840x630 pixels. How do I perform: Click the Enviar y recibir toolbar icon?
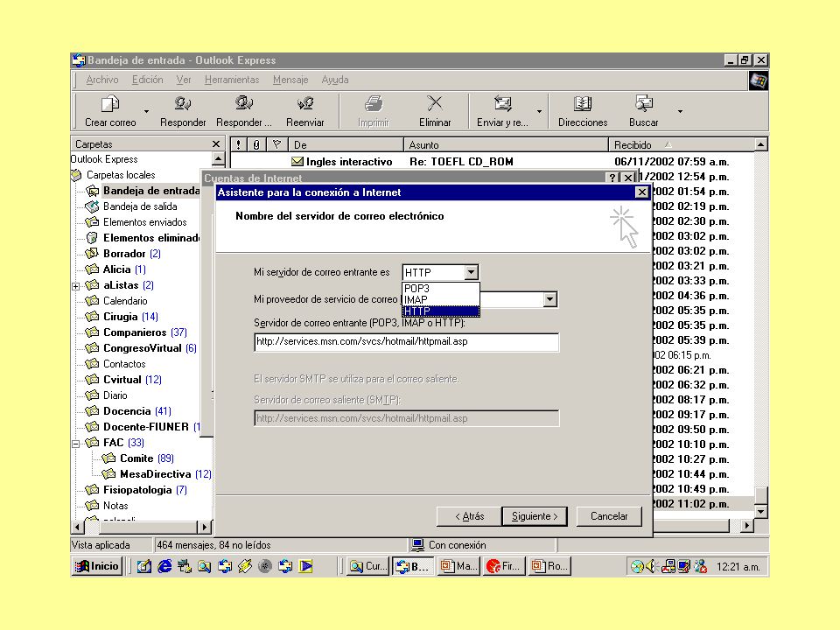(502, 103)
